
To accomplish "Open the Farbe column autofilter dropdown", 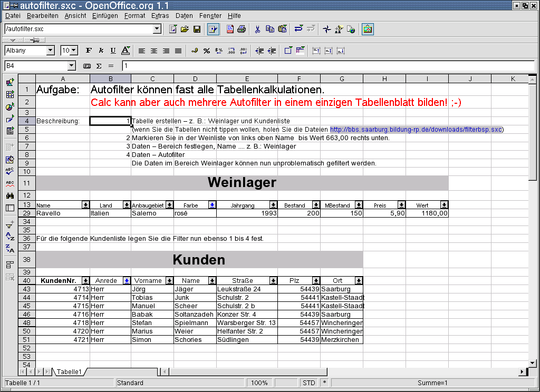I will pyautogui.click(x=212, y=205).
